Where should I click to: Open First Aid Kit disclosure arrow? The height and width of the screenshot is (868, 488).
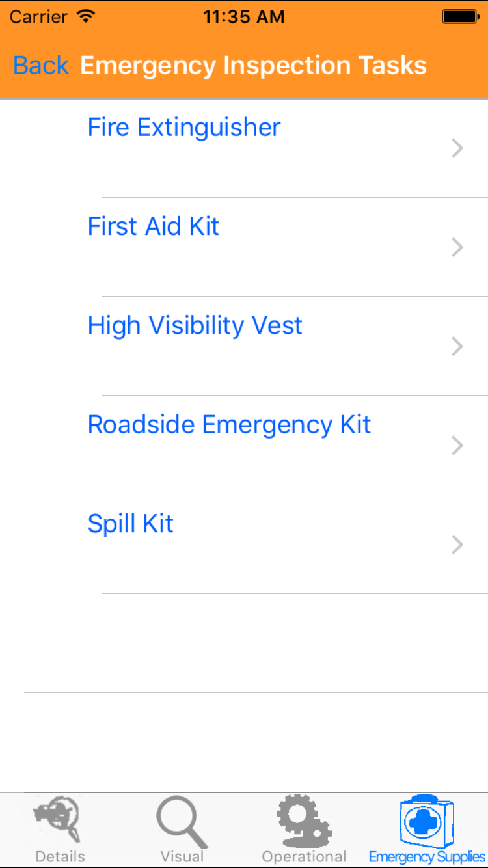coord(457,248)
